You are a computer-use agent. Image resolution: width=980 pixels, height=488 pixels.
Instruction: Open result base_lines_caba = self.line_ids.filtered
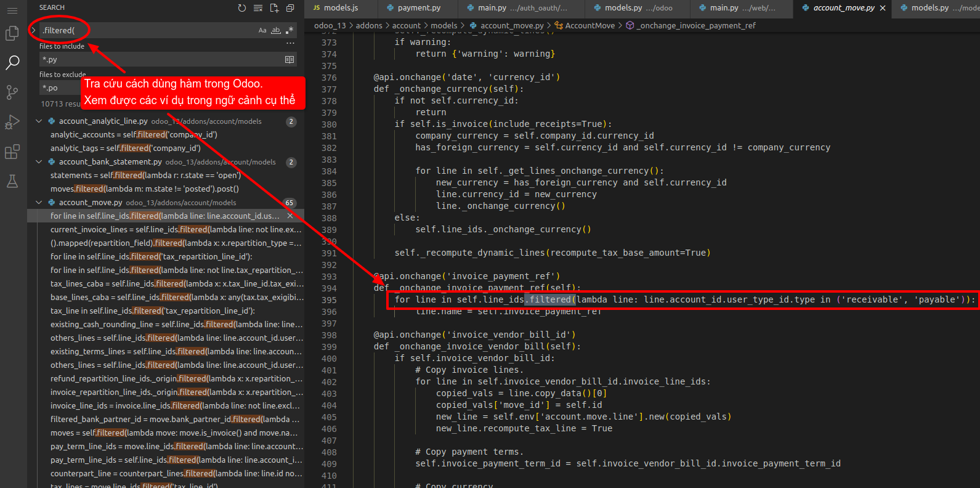click(177, 298)
